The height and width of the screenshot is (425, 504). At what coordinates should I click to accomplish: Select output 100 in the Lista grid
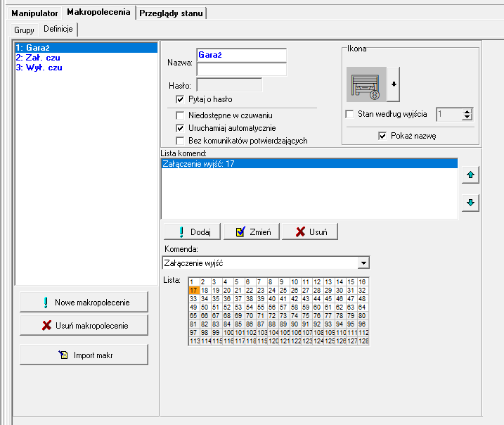point(228,333)
